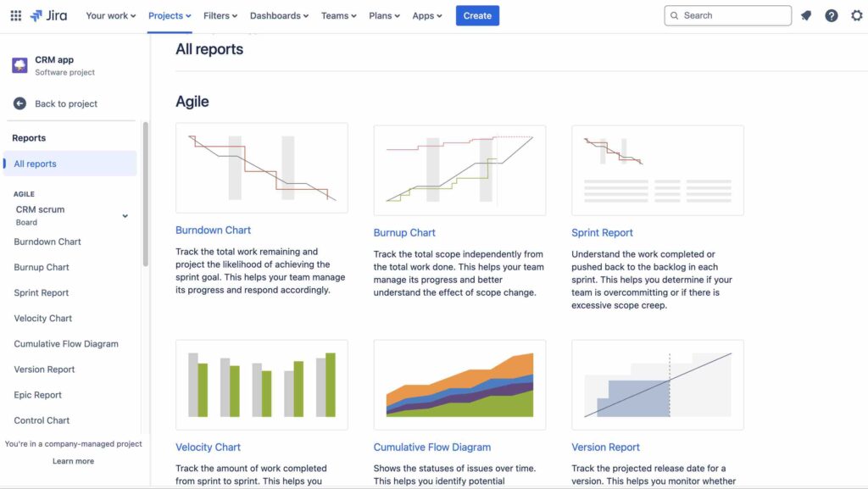Open the Your work menu

[109, 14]
